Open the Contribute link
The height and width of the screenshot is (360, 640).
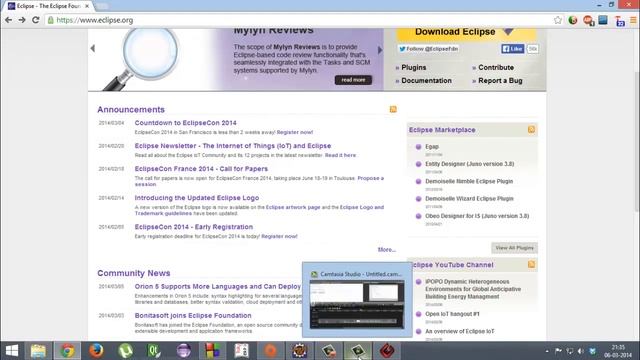point(496,67)
